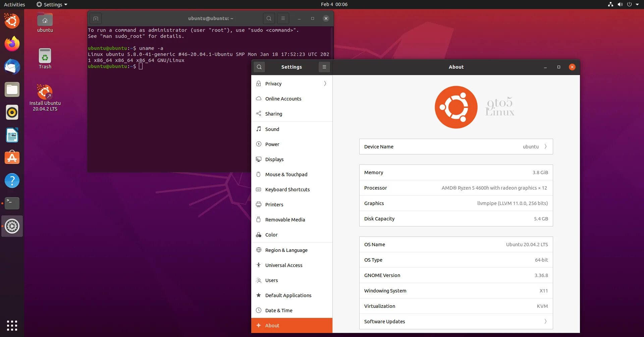Open the Help icon in dock
This screenshot has height=337, width=644.
click(x=12, y=181)
